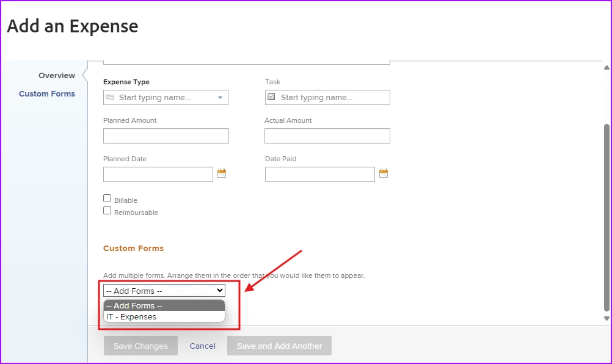Tick the Billable checkbox
The image size is (612, 364).
point(107,198)
